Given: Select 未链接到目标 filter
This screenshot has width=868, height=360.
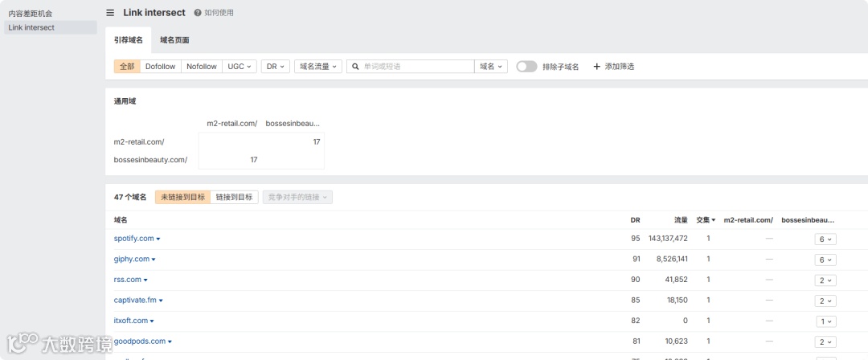Looking at the screenshot, I should pyautogui.click(x=182, y=197).
